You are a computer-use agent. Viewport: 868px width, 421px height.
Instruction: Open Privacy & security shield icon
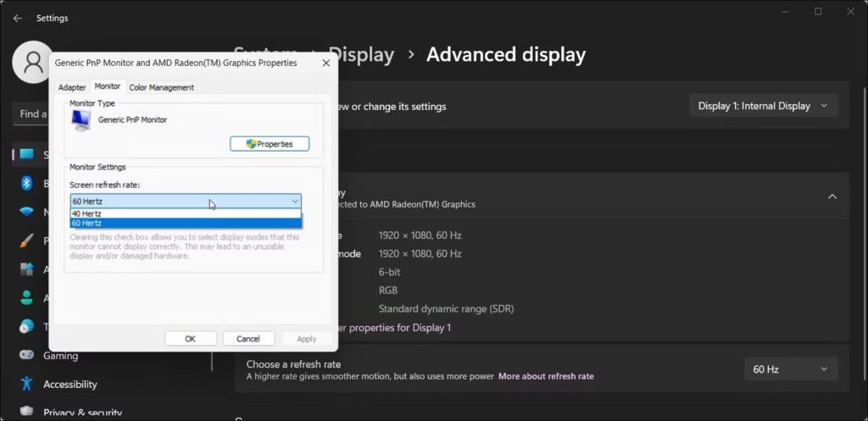26,411
